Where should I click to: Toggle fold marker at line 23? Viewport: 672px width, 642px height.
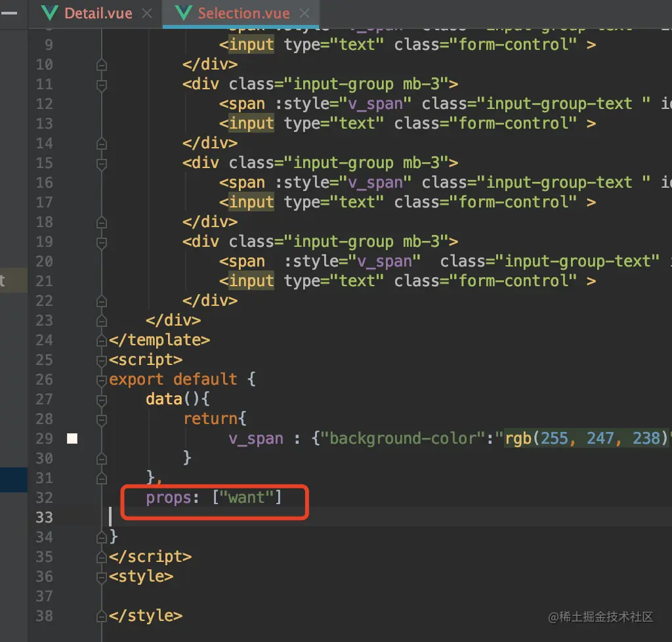tap(102, 321)
